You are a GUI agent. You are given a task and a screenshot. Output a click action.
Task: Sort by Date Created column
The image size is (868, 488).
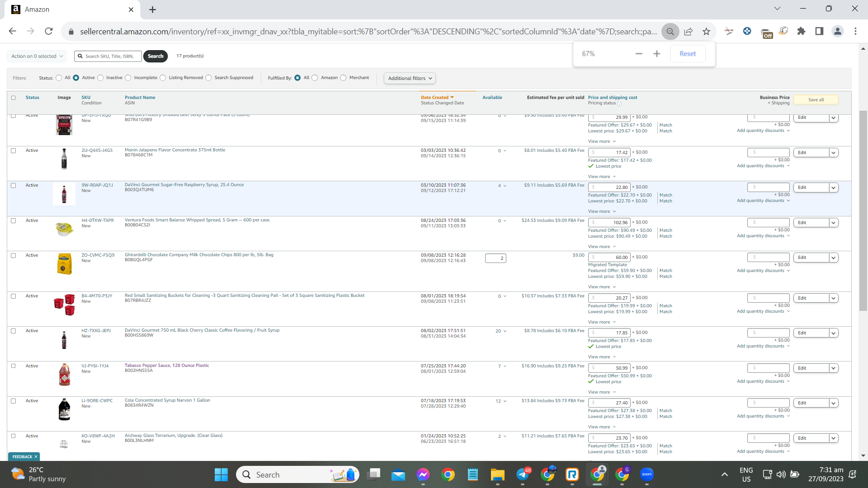pyautogui.click(x=437, y=98)
